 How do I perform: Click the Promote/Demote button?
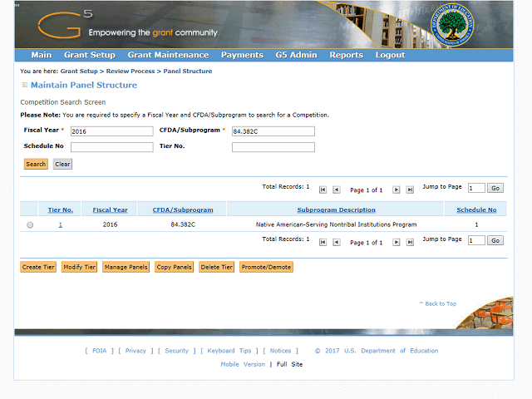click(266, 267)
